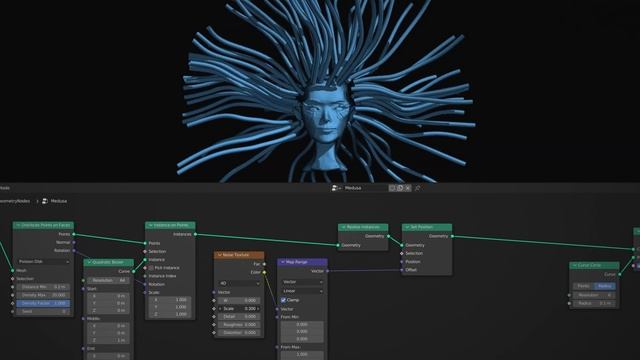Click the Distortion field in Noise Texture
This screenshot has width=640, height=360.
point(239,332)
